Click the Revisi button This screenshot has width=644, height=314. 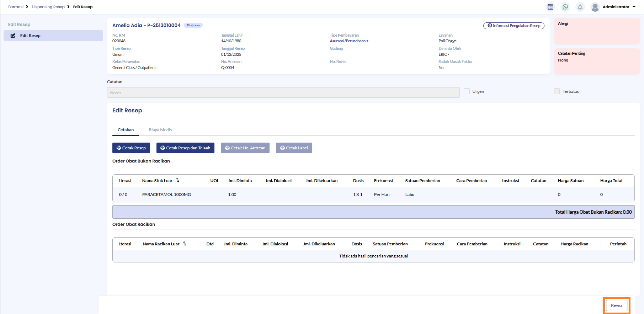tap(617, 305)
